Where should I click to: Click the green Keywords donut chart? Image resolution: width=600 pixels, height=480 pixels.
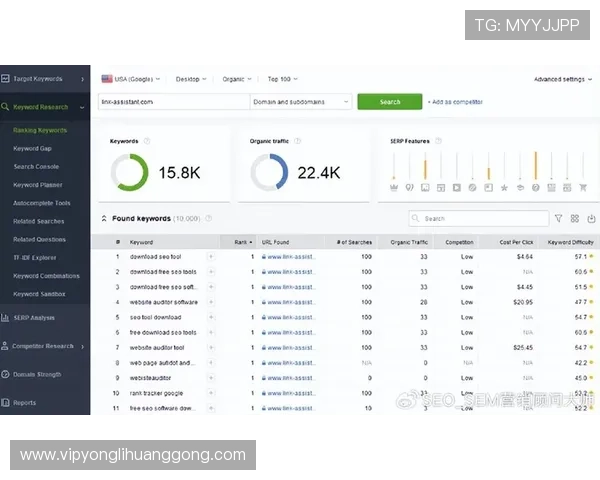pyautogui.click(x=129, y=172)
